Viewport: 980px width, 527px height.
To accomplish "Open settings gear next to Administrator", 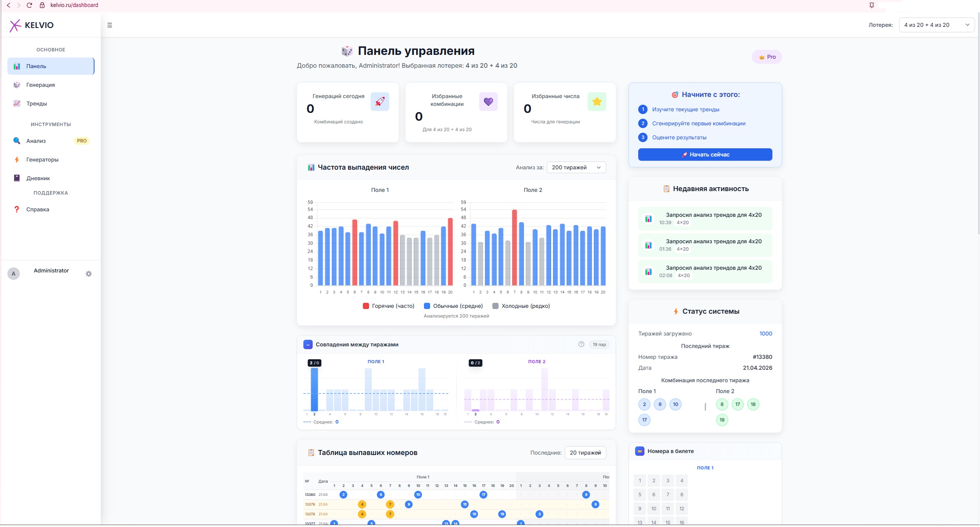I will click(89, 274).
